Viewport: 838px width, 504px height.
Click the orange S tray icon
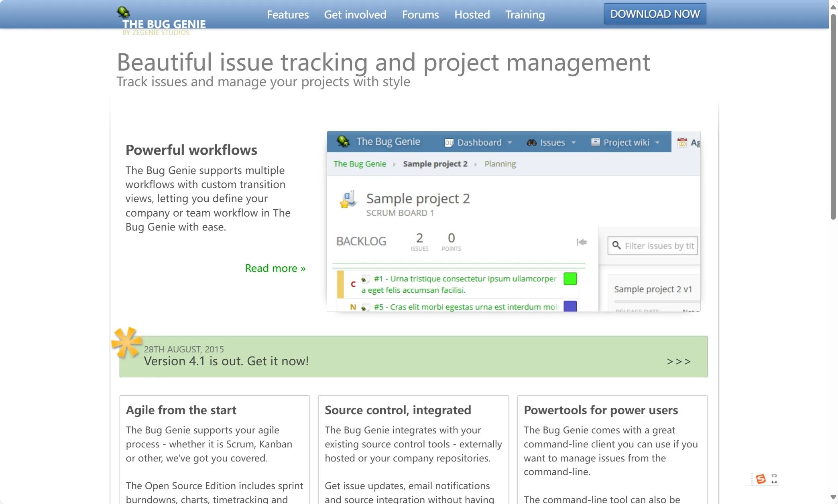pyautogui.click(x=761, y=479)
